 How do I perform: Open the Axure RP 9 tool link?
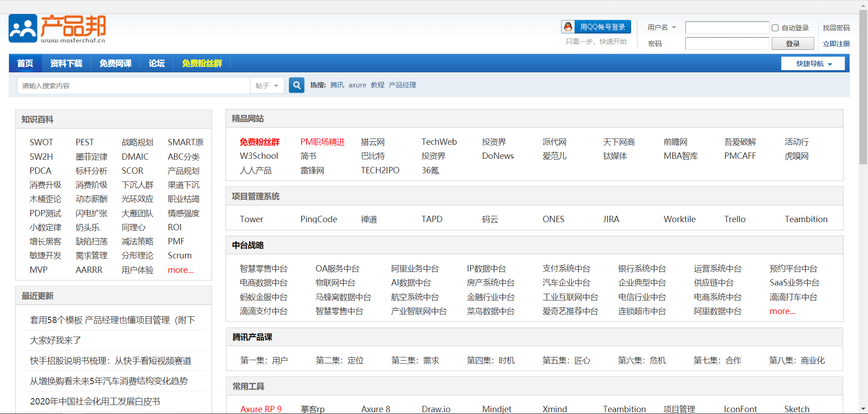click(261, 409)
